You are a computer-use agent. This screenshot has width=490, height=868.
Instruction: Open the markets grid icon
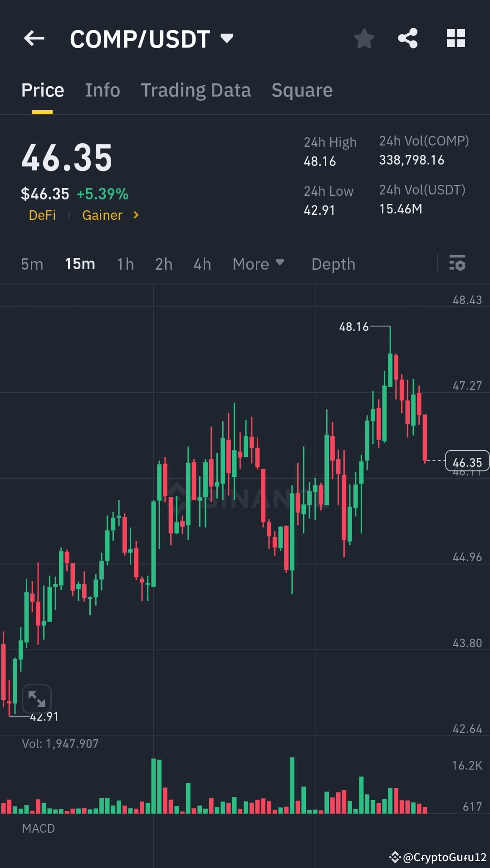click(x=456, y=39)
